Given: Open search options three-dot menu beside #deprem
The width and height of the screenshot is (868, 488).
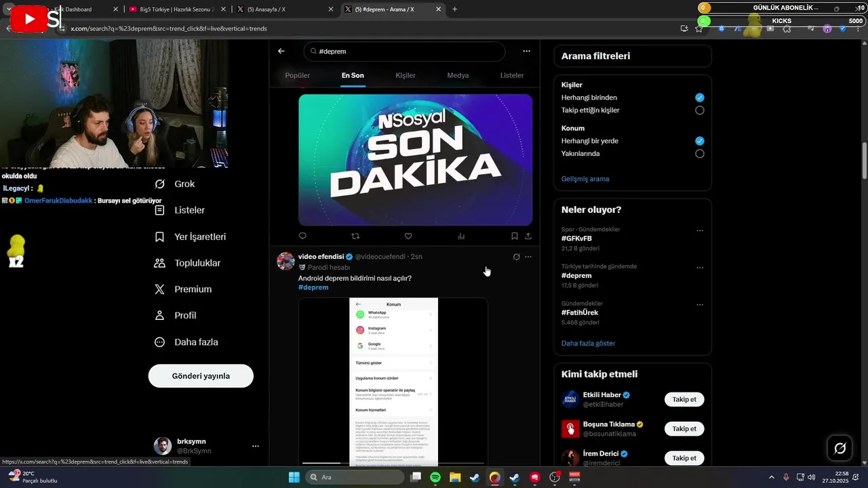Looking at the screenshot, I should tap(526, 51).
